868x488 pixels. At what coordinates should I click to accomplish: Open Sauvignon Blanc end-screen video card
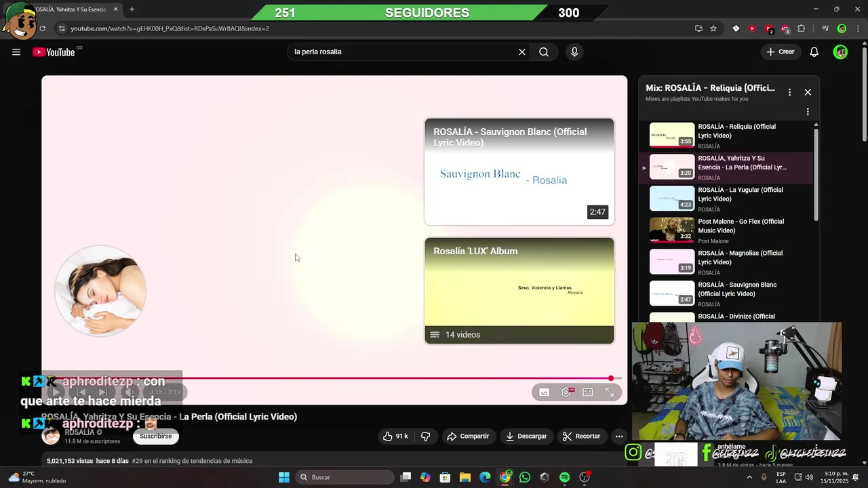519,171
